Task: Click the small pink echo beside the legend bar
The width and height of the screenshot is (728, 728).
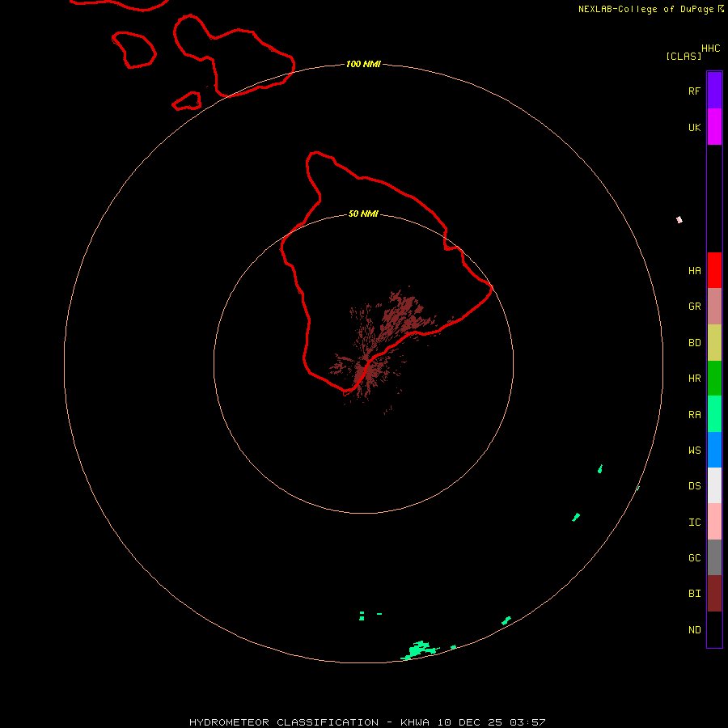Action: click(679, 219)
